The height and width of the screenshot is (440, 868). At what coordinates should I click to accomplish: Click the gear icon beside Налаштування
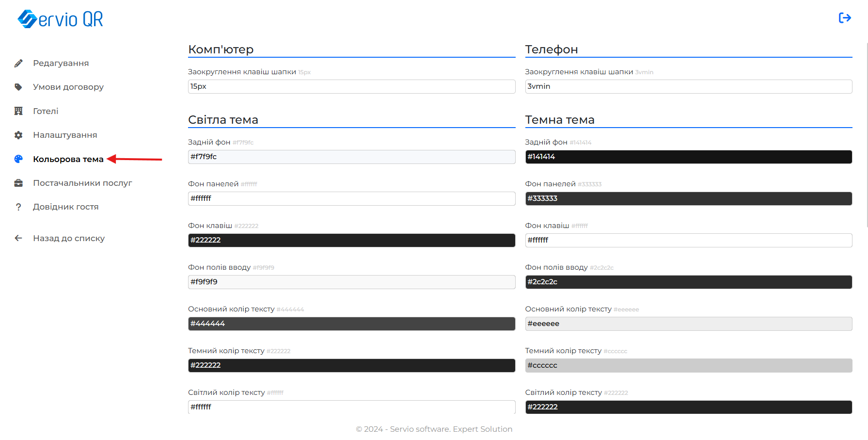[18, 135]
